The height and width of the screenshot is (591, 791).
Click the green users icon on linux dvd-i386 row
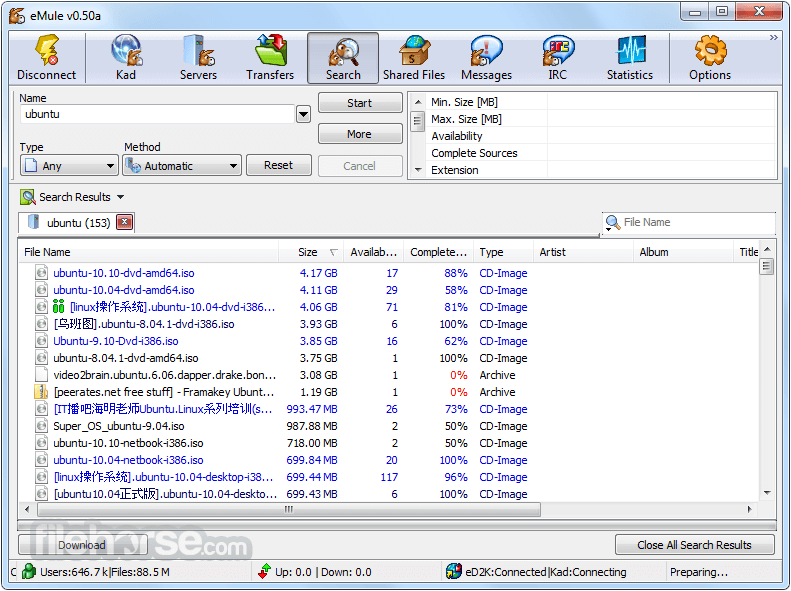(x=59, y=307)
